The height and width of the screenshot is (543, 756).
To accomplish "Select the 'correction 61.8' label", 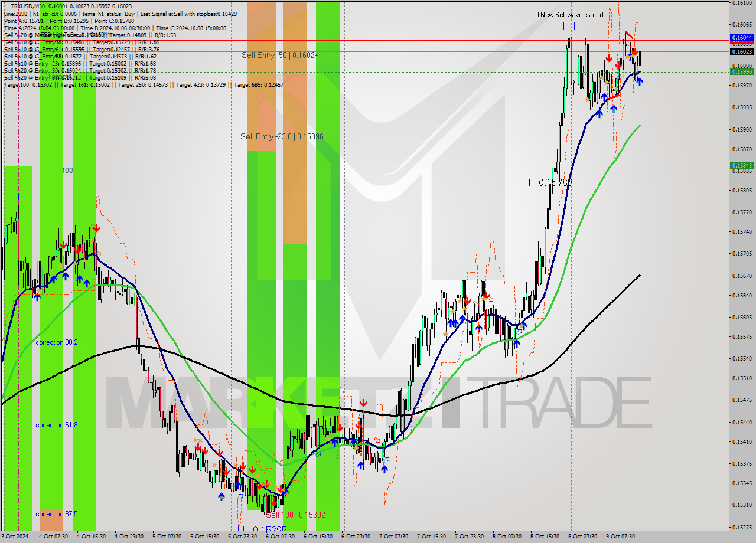I will coord(57,425).
